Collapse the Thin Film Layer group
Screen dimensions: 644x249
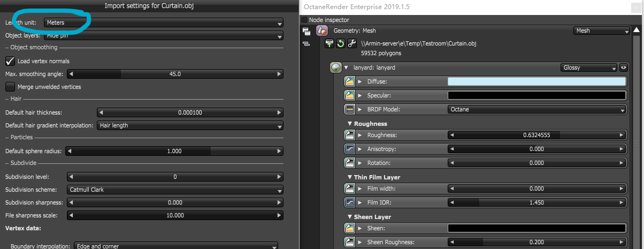click(350, 177)
